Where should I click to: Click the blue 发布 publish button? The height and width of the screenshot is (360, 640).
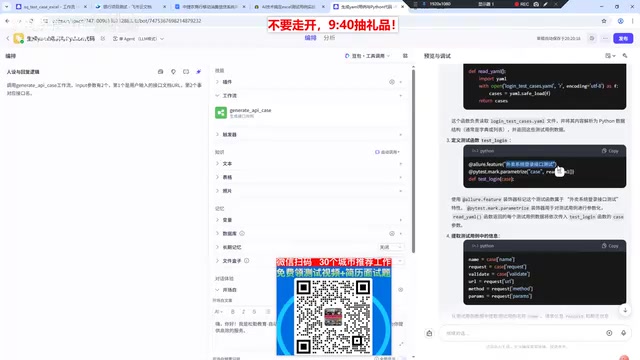tap(623, 38)
